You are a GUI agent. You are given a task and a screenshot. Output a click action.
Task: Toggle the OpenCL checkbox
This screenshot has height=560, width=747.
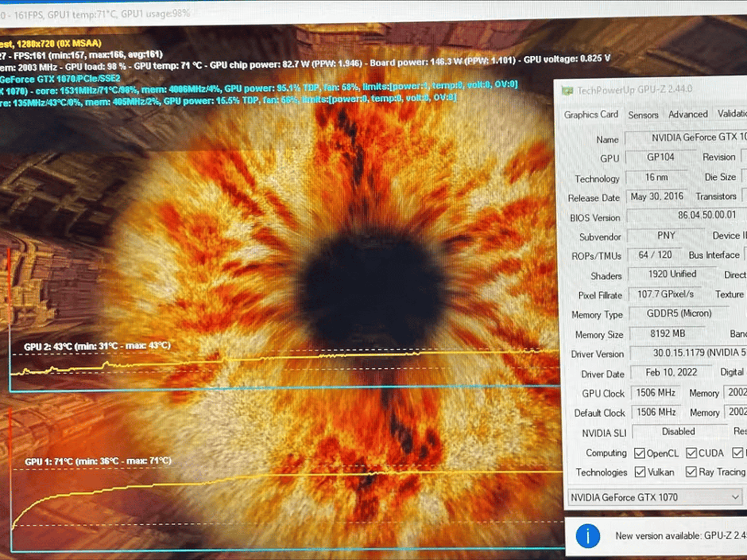[639, 453]
